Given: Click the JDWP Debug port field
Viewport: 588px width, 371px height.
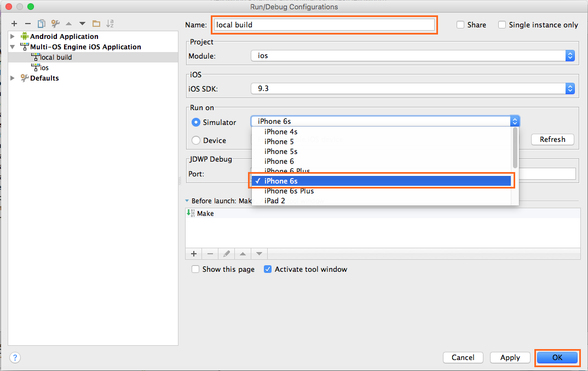Looking at the screenshot, I should click(412, 174).
